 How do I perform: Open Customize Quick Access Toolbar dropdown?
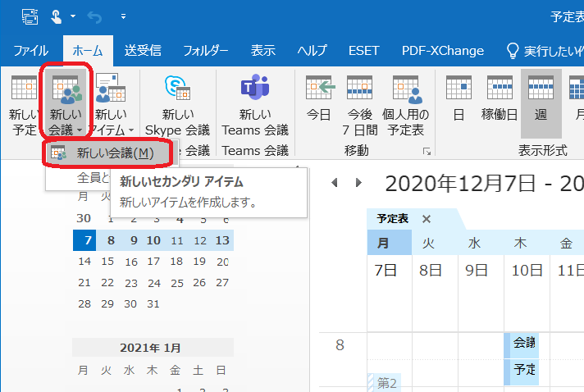[x=123, y=16]
